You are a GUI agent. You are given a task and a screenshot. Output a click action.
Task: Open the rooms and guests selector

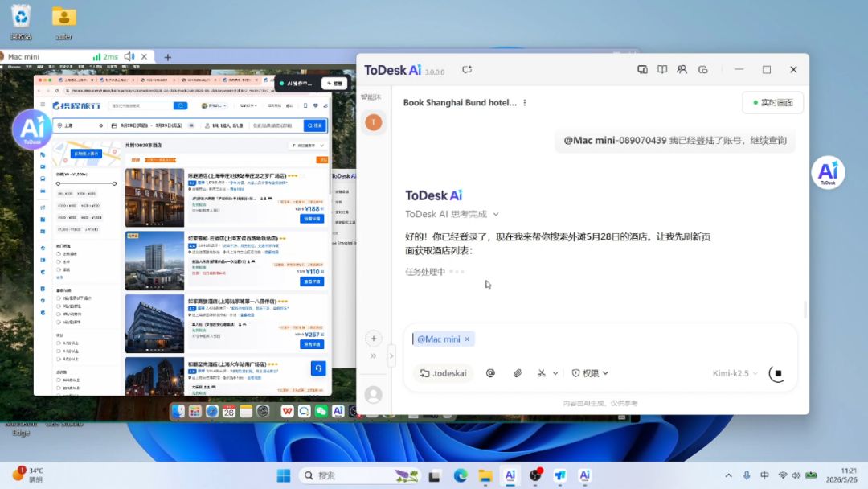(x=224, y=125)
